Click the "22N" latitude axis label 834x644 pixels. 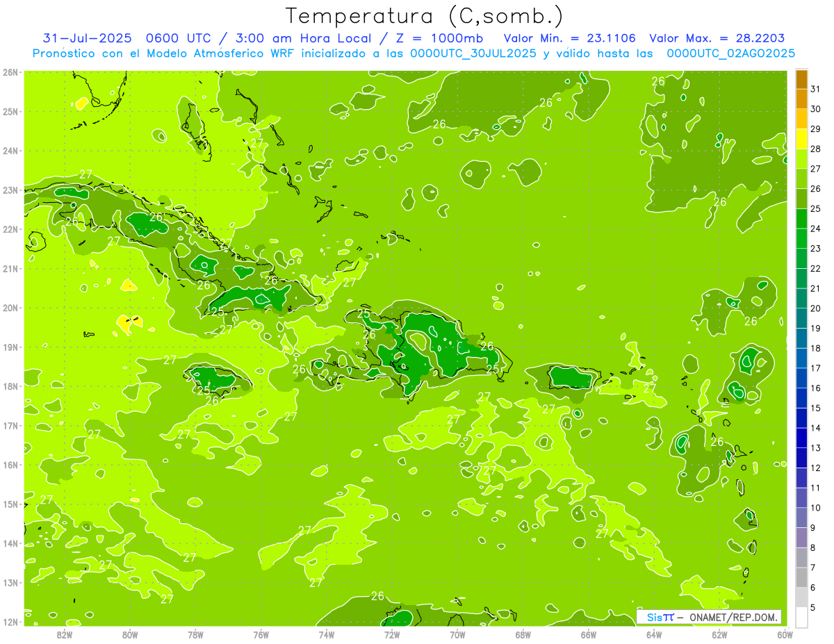[x=10, y=229]
